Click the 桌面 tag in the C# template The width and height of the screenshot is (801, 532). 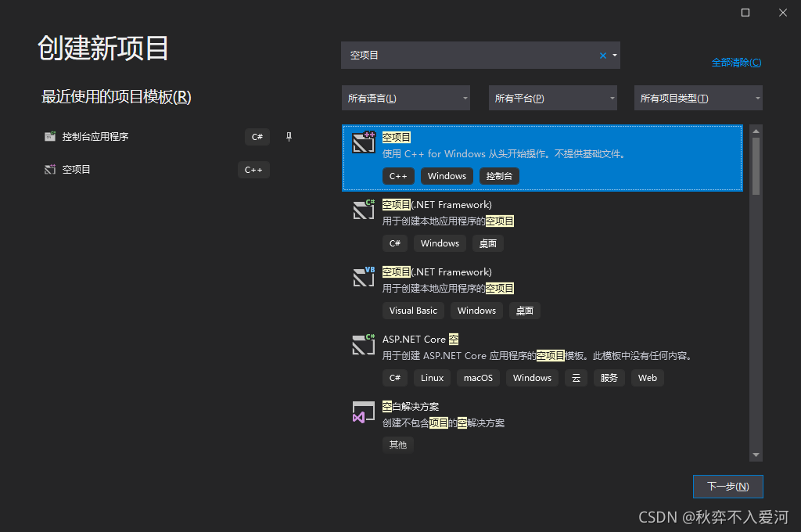(488, 243)
